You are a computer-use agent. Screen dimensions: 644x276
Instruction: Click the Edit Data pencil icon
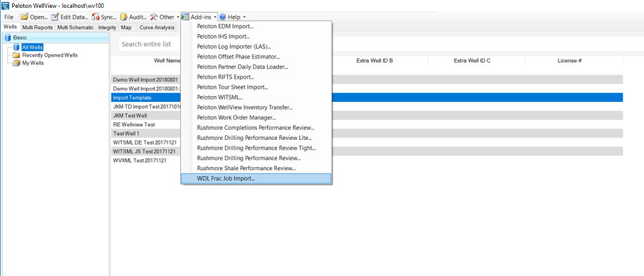55,17
